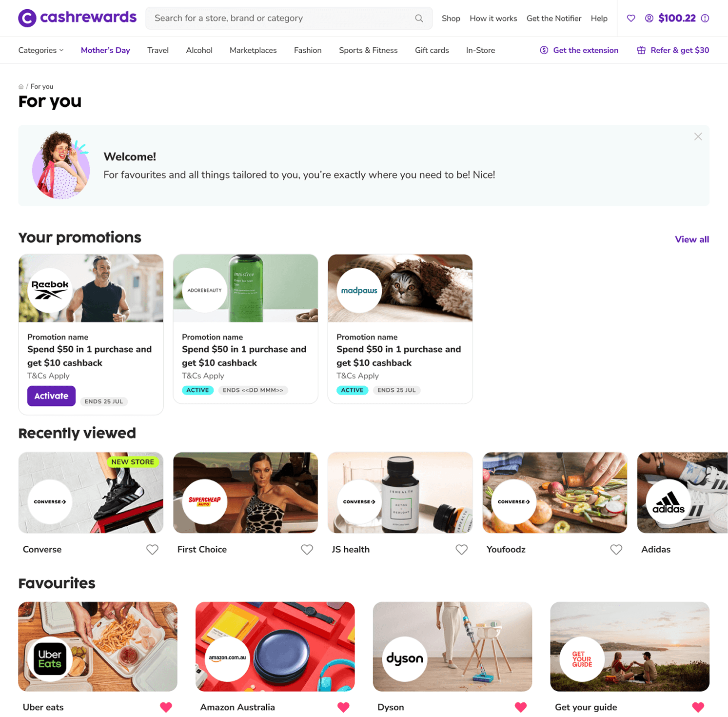Go to the home breadcrumb icon

21,86
